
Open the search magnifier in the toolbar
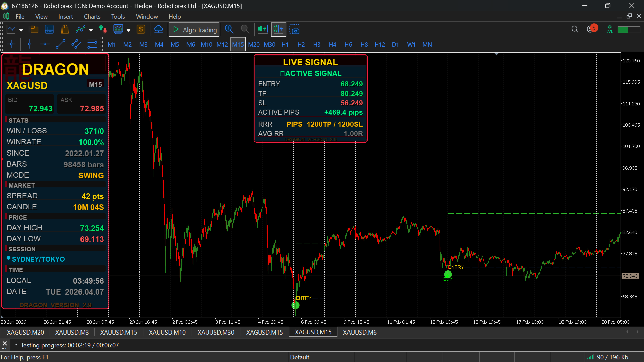coord(575,29)
